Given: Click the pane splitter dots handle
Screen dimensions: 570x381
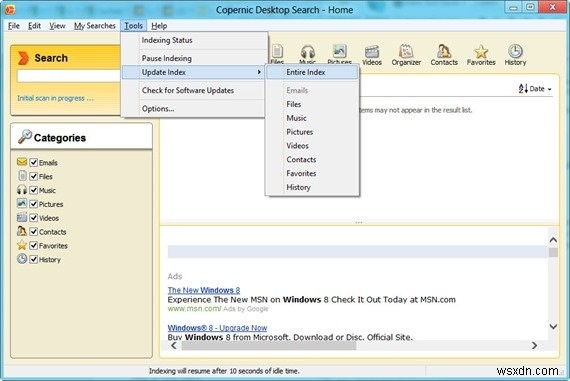Looking at the screenshot, I should pyautogui.click(x=359, y=222).
